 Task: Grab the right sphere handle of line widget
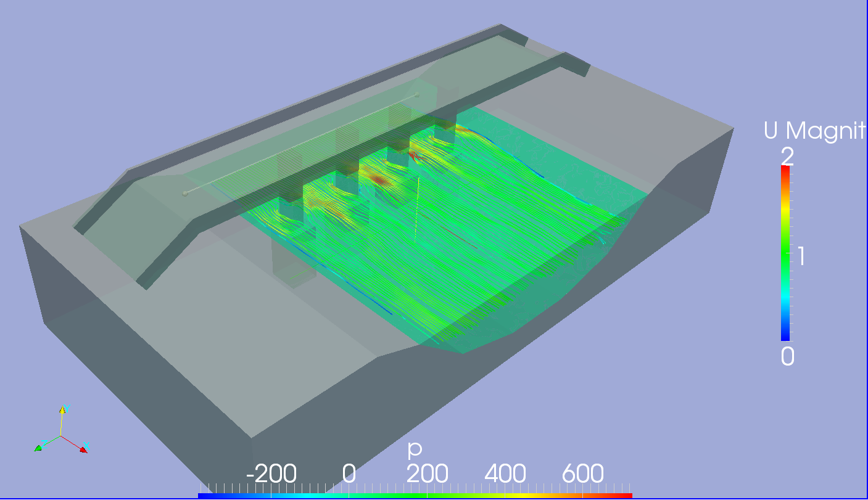[x=418, y=94]
